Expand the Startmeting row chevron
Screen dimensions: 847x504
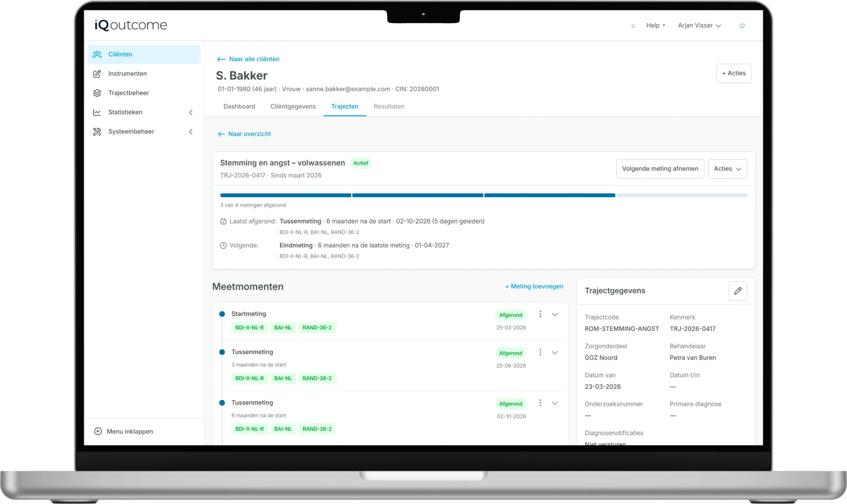tap(555, 315)
